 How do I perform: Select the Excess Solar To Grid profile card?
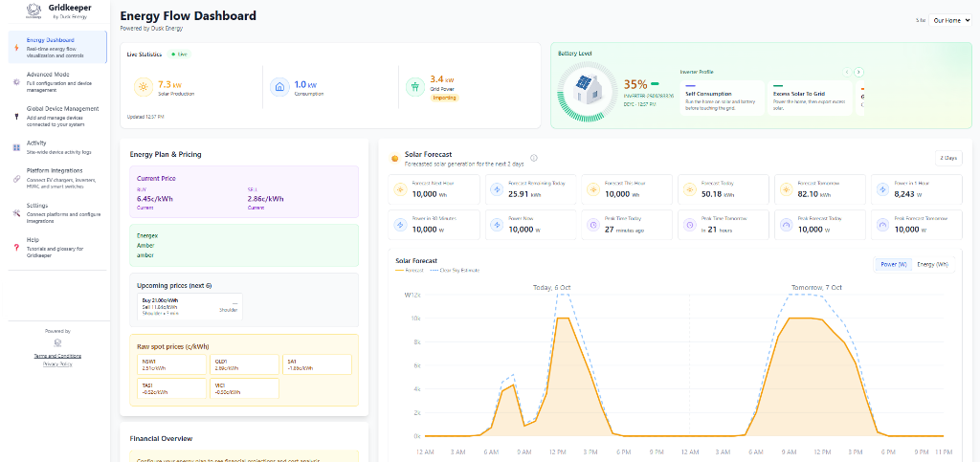(810, 98)
